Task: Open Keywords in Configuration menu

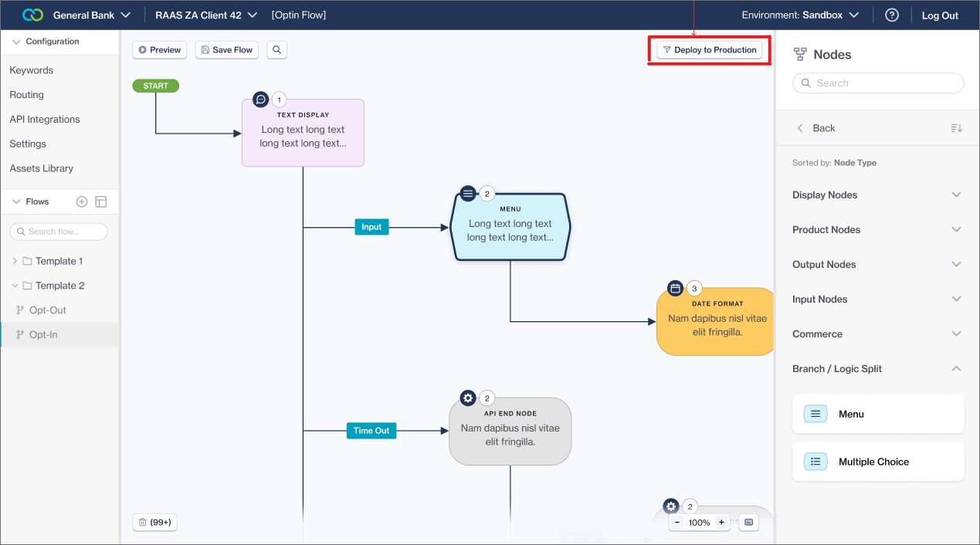Action: coord(32,70)
